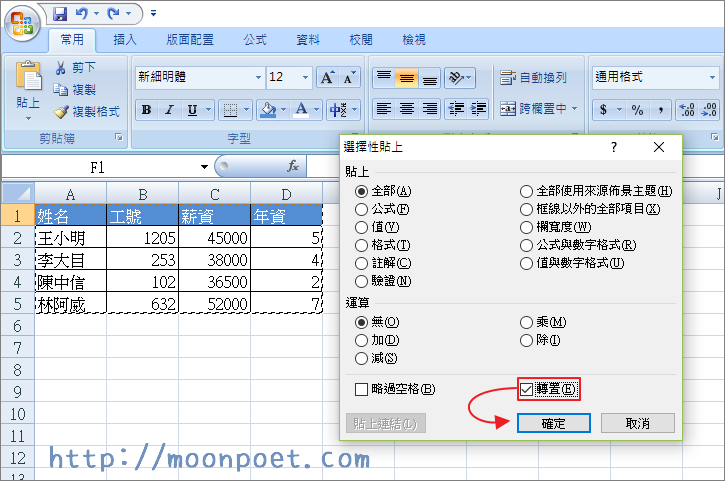The height and width of the screenshot is (481, 725).
Task: Click the Save icon in quick access toolbar
Action: coord(60,14)
